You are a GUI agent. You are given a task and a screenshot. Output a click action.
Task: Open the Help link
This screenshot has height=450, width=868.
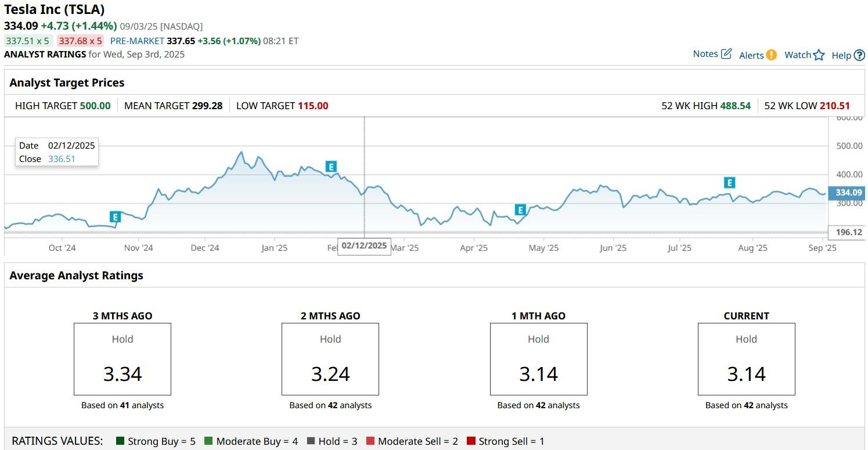click(841, 55)
